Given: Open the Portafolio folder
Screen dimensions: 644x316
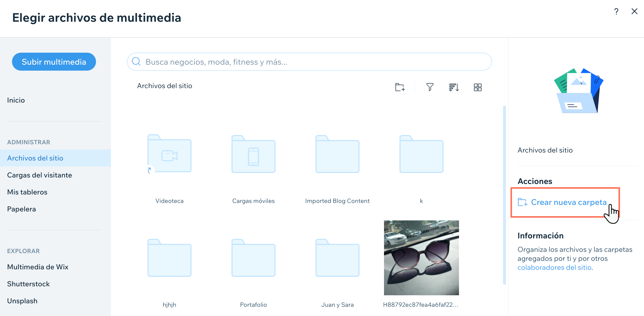Looking at the screenshot, I should 253,258.
